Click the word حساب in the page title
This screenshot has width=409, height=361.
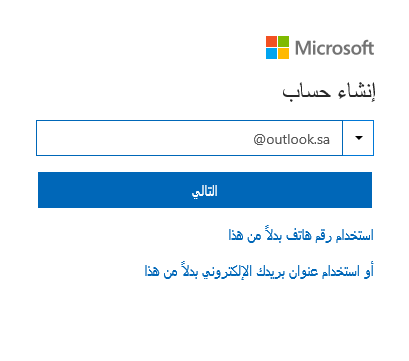[307, 92]
